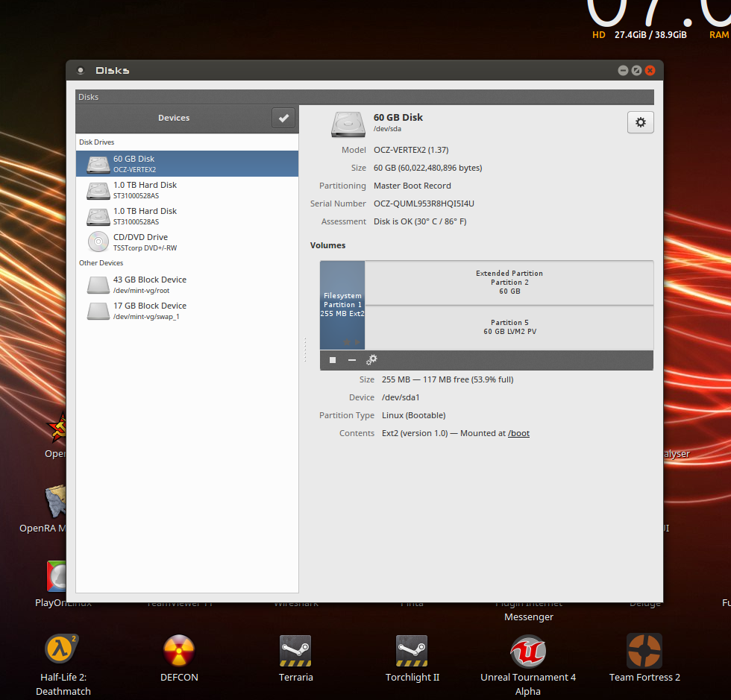Click the stop/unmount volume square icon
Image resolution: width=731 pixels, height=700 pixels.
point(333,360)
